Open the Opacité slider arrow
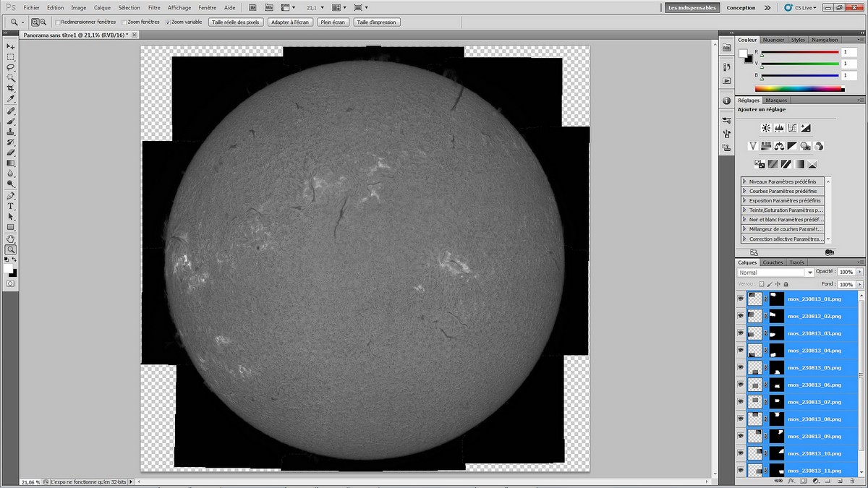This screenshot has height=488, width=868. [x=859, y=273]
